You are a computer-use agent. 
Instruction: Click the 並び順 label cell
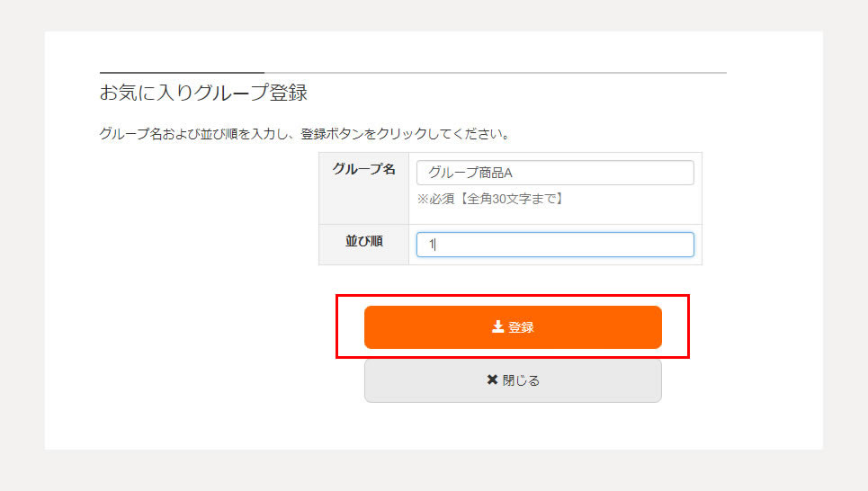363,245
